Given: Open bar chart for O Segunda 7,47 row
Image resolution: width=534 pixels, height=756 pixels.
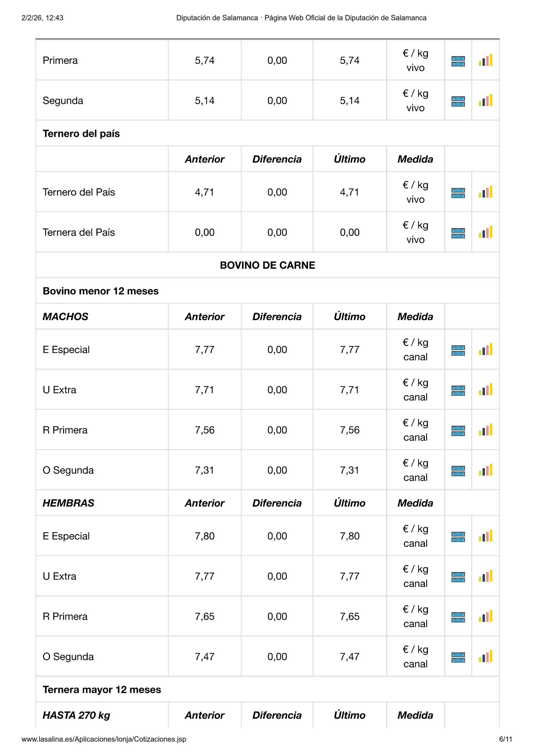Looking at the screenshot, I should tap(485, 656).
